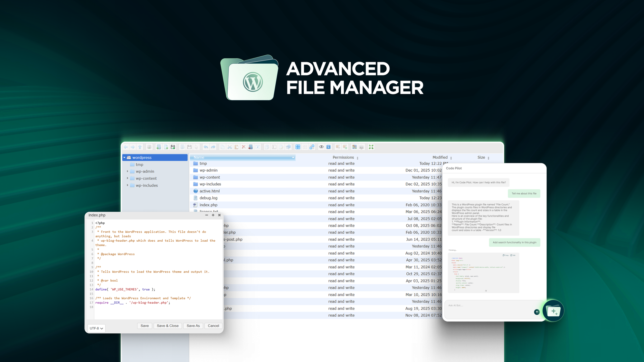
Task: Switch to icons view using the grid icon
Action: 297,147
